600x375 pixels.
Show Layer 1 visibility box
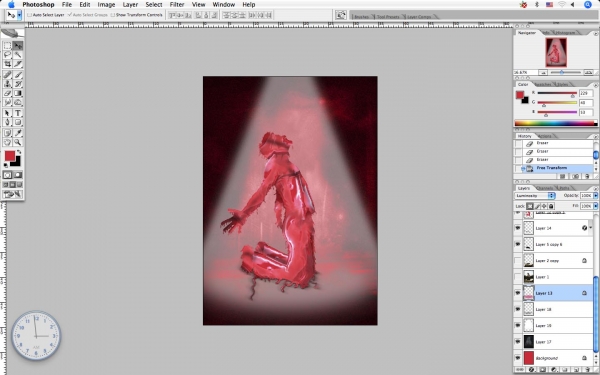(x=518, y=277)
